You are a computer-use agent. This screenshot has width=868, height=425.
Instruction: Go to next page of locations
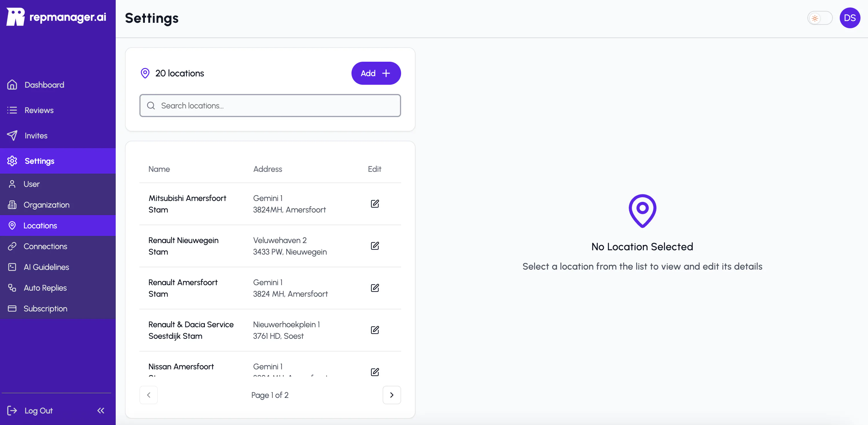pyautogui.click(x=392, y=395)
